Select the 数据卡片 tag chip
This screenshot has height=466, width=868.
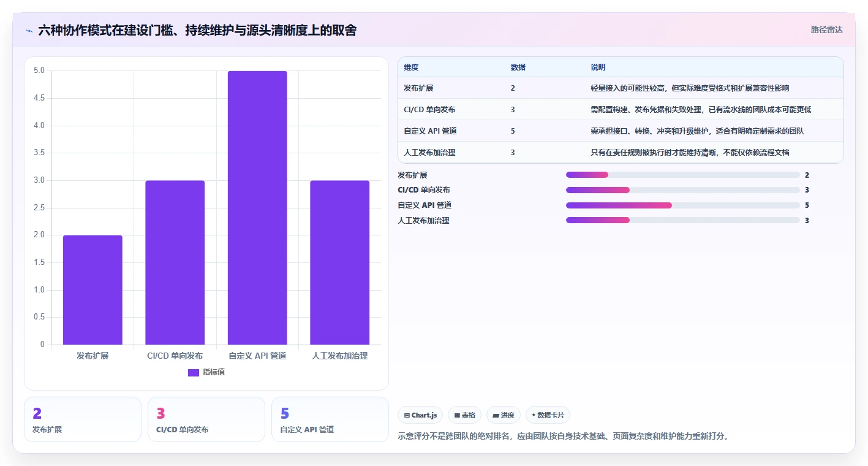[x=548, y=415]
